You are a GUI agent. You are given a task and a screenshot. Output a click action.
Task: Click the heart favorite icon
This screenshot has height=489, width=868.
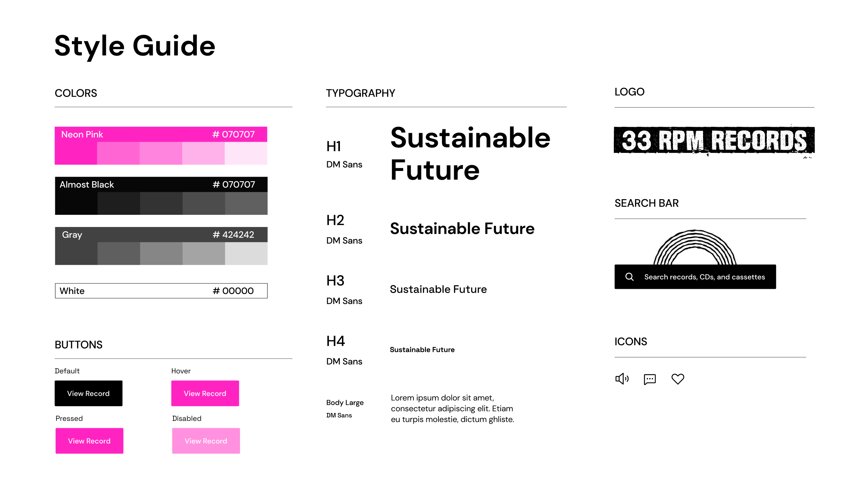pyautogui.click(x=677, y=379)
